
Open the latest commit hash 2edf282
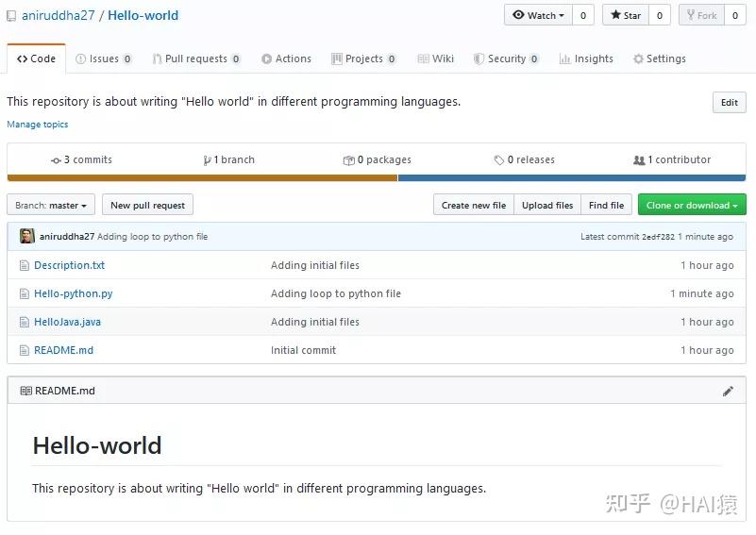(x=658, y=237)
